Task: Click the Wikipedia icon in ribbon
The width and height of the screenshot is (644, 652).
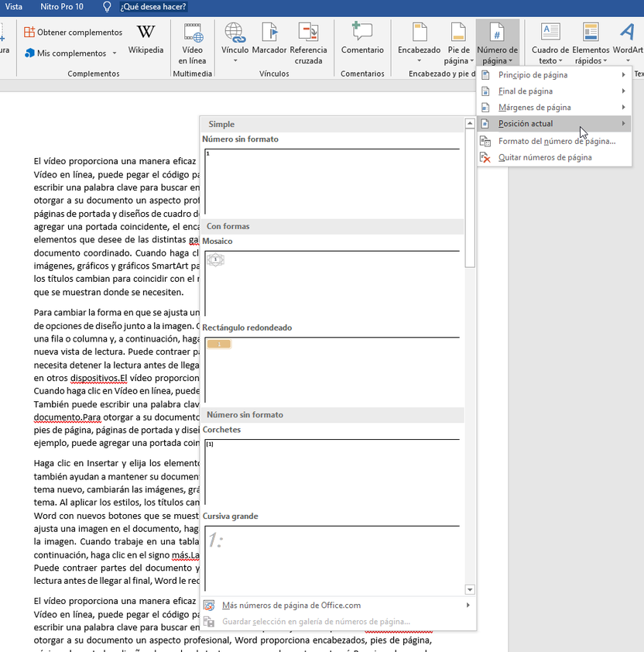Action: click(146, 39)
